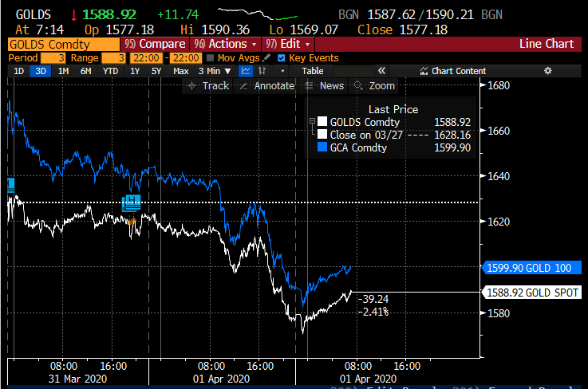Collapse the GOLDS Comdty legend tree
588x389 pixels.
click(311, 122)
